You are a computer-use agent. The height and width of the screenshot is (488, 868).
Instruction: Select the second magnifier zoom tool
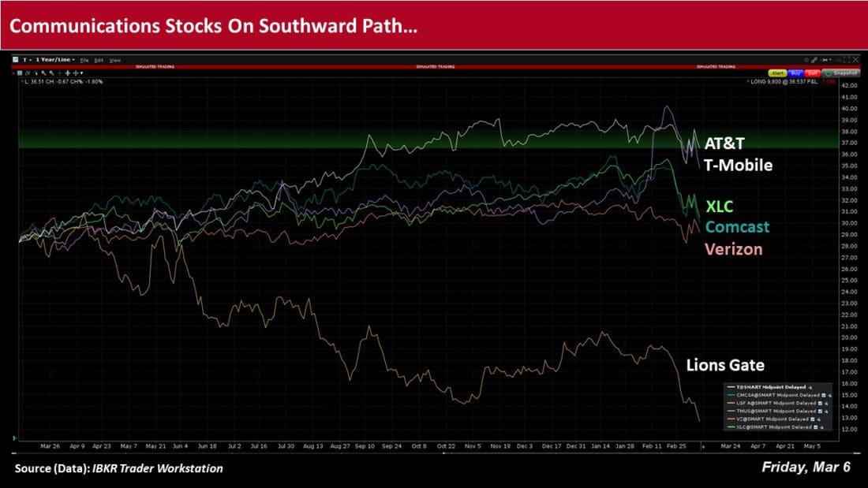pyautogui.click(x=51, y=73)
